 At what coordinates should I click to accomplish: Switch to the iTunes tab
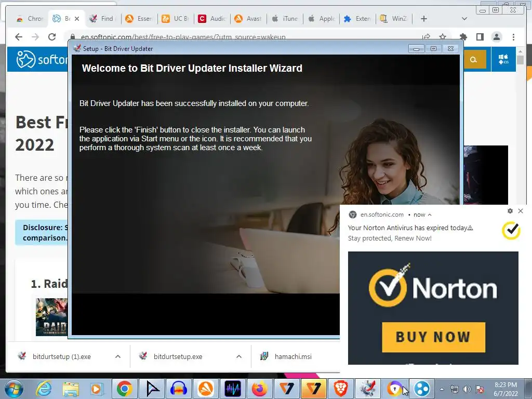[x=285, y=19]
